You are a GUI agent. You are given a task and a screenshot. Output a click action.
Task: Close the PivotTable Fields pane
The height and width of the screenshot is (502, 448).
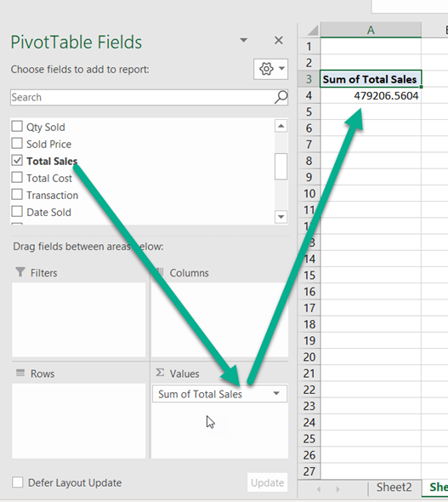279,40
